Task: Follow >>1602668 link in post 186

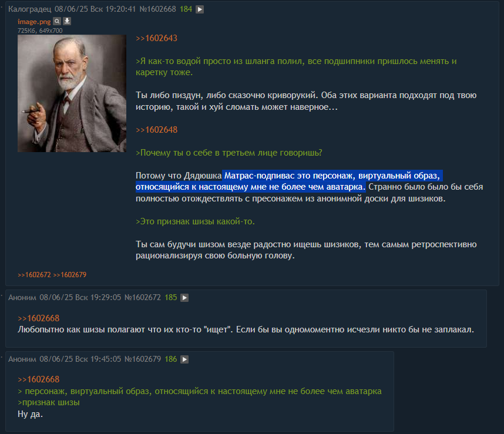Action: [39, 379]
